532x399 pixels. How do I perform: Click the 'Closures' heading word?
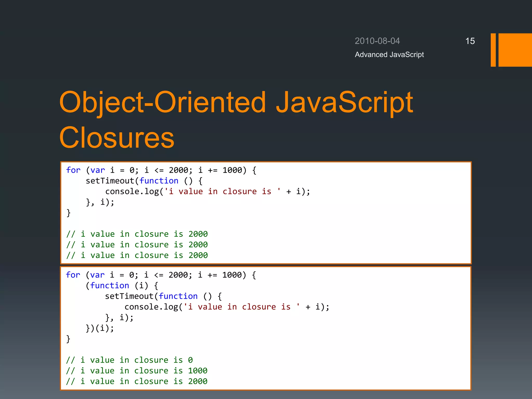pos(117,138)
